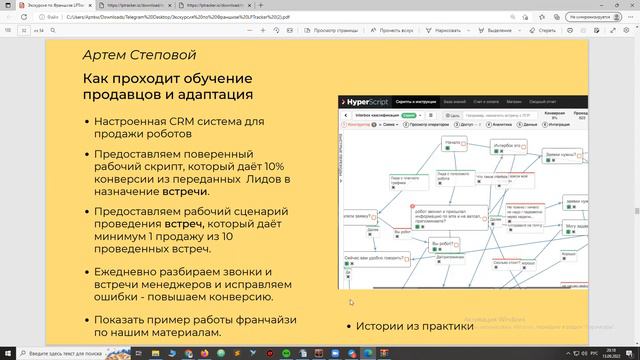This screenshot has width=640, height=360.
Task: Click the vertical scrollbar thumb
Action: pyautogui.click(x=637, y=211)
